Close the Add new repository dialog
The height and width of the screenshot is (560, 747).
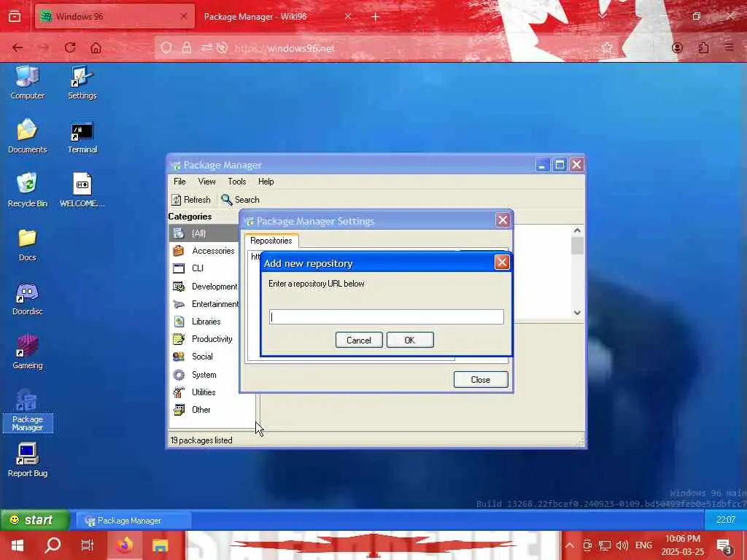point(502,262)
